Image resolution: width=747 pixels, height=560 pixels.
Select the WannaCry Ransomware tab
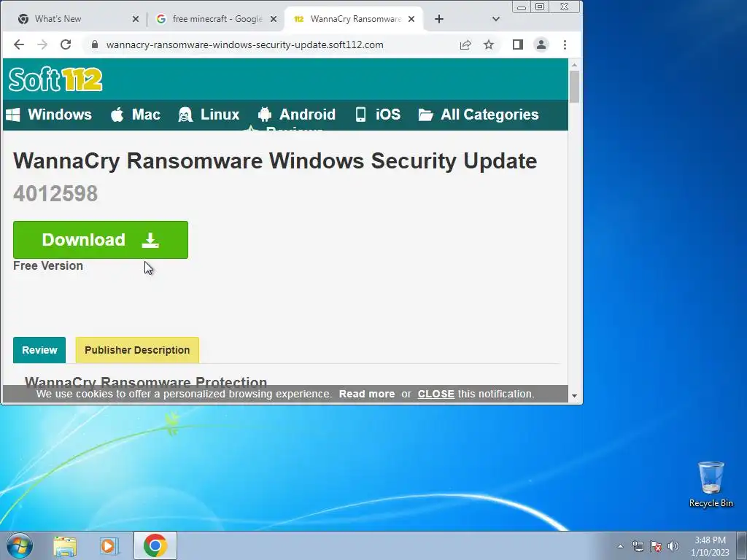click(x=354, y=19)
